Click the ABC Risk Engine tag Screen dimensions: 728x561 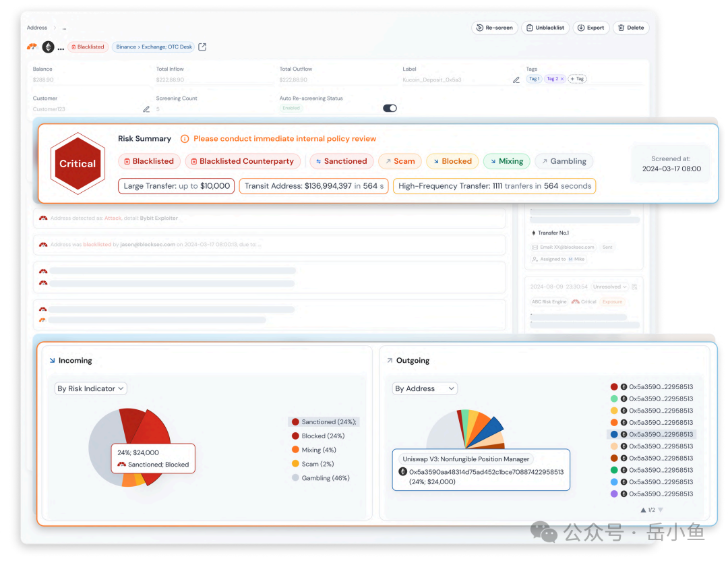[549, 302]
